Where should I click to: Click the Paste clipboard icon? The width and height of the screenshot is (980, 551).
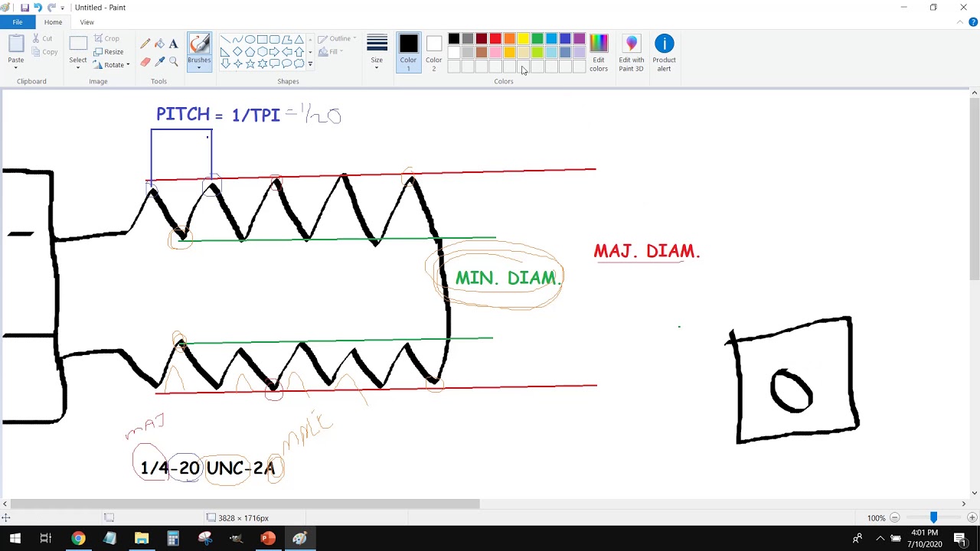15,44
